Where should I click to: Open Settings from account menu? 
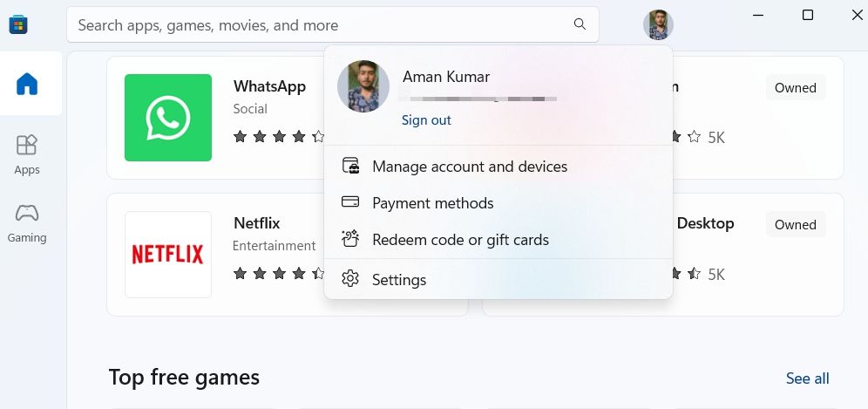(x=498, y=279)
